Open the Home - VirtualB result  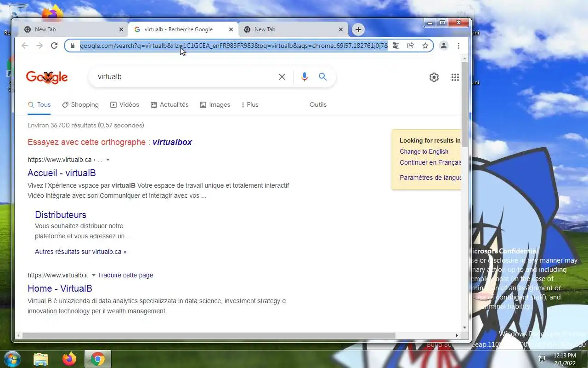click(x=60, y=288)
